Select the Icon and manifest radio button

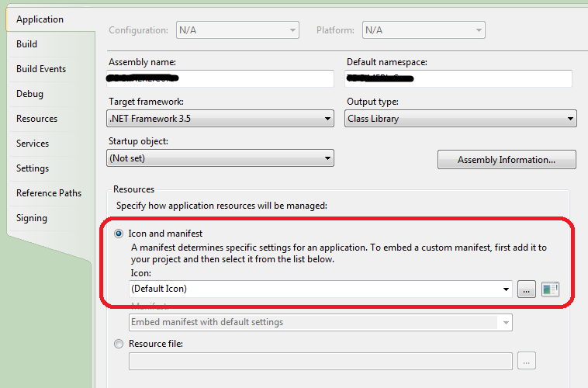click(119, 234)
